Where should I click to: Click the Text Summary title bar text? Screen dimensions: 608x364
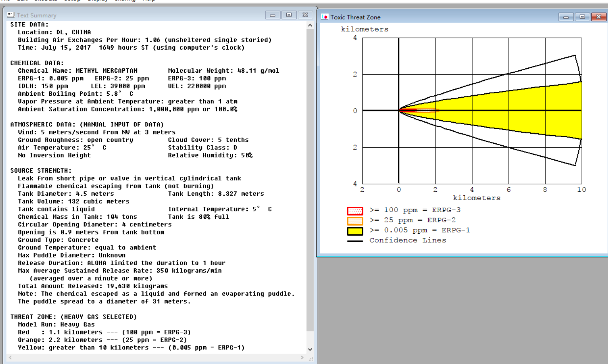point(37,15)
